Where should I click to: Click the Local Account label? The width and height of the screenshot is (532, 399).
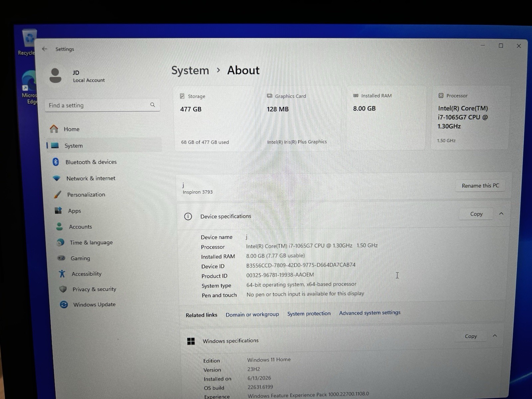pyautogui.click(x=89, y=80)
